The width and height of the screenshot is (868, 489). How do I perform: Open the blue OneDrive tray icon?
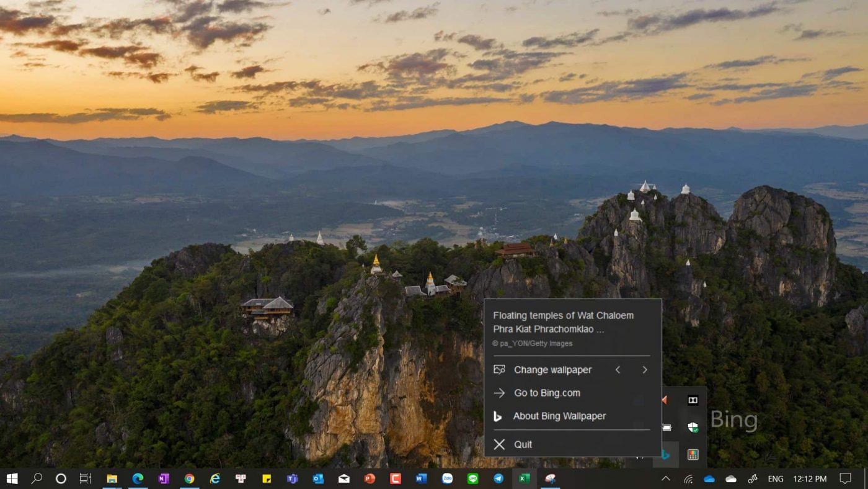pos(709,478)
